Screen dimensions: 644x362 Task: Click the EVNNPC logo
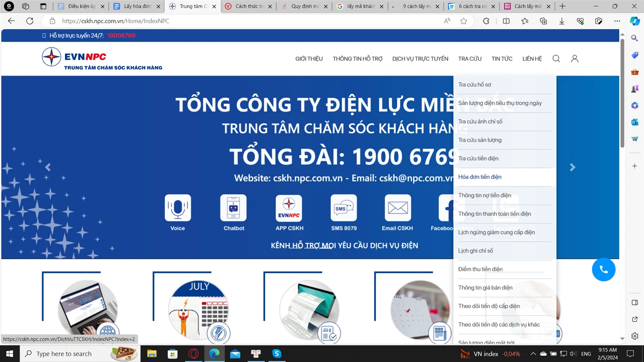coord(73,57)
